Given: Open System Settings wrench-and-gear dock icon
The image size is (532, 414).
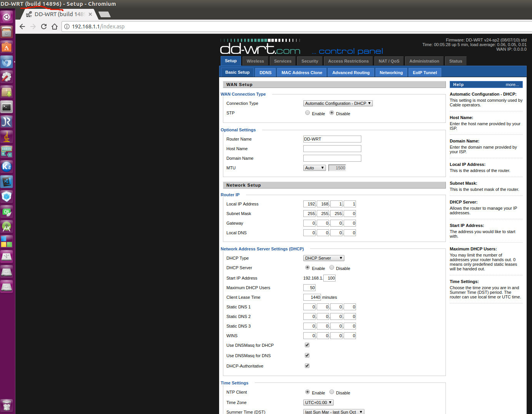Looking at the screenshot, I should click(7, 77).
